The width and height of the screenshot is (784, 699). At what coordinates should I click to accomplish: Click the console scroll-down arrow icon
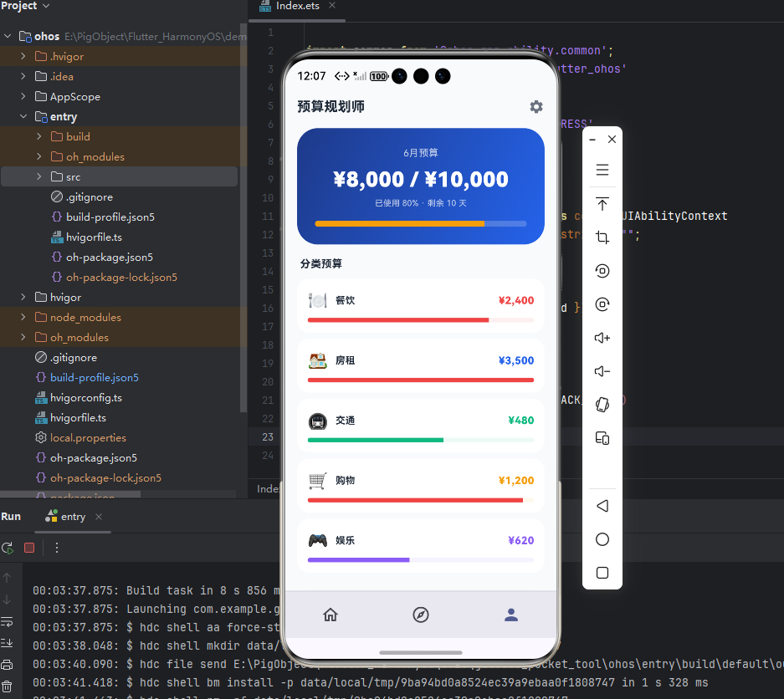coord(7,600)
